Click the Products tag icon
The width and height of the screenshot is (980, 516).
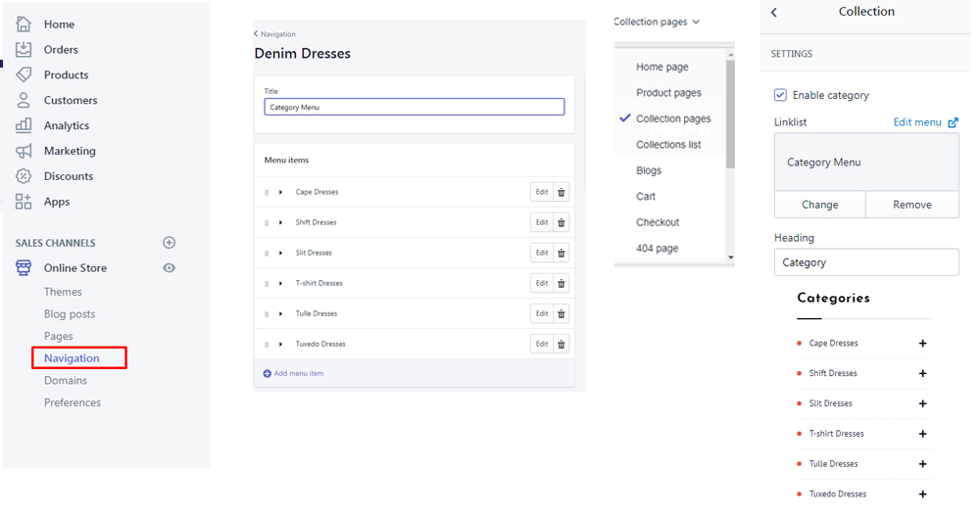pyautogui.click(x=24, y=74)
